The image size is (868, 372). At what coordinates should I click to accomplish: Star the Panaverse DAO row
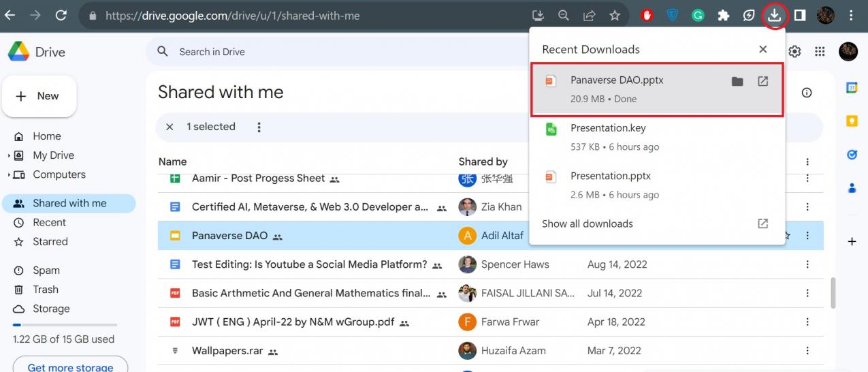[787, 236]
